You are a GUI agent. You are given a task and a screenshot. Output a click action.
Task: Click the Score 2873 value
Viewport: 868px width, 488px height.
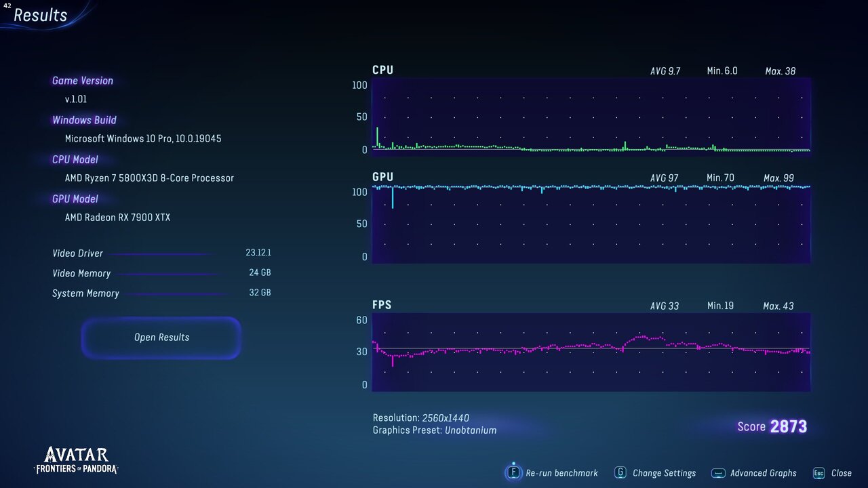[x=788, y=426]
